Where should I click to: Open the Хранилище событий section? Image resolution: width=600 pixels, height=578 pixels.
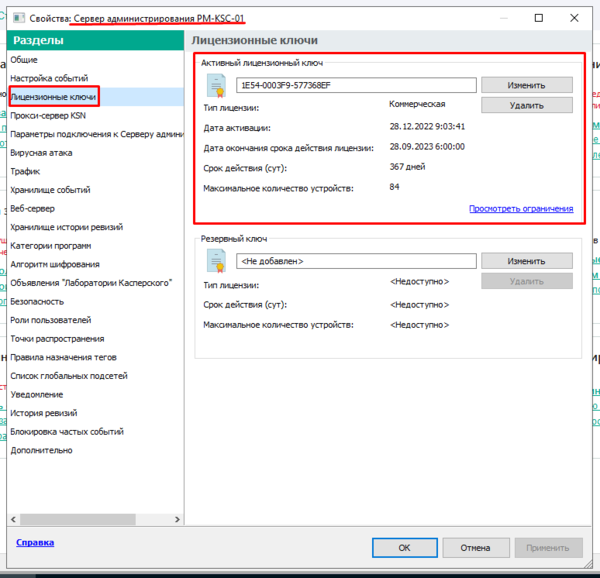click(x=50, y=190)
